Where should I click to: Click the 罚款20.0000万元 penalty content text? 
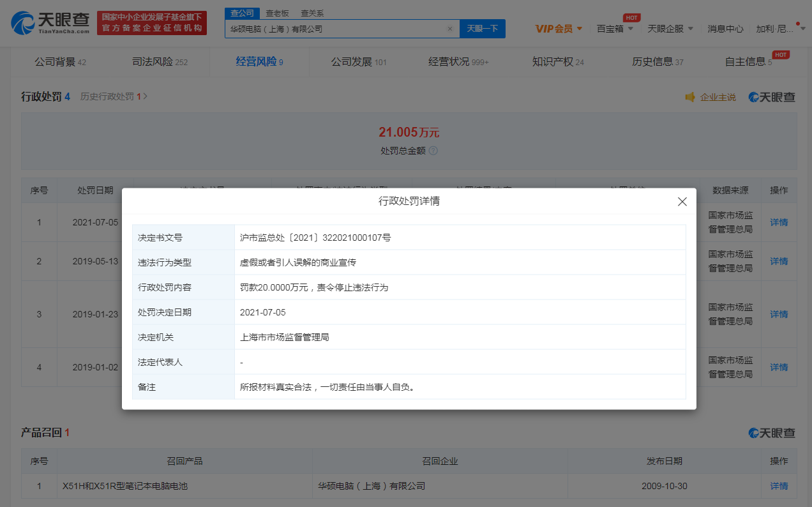pyautogui.click(x=314, y=287)
